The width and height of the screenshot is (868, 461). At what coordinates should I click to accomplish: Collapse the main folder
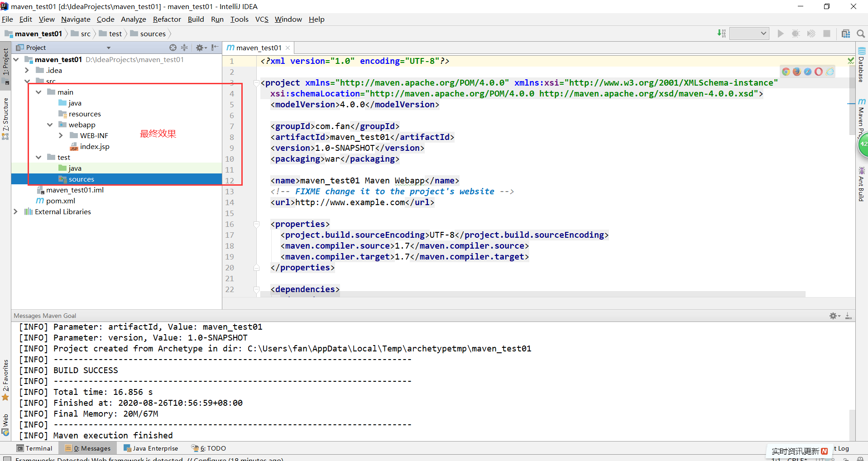pyautogui.click(x=38, y=92)
